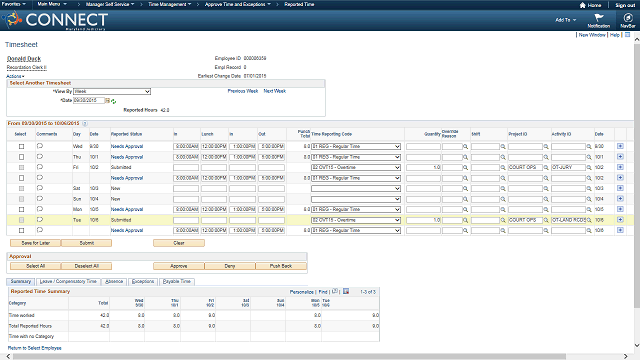Click the Approve button

click(x=179, y=266)
